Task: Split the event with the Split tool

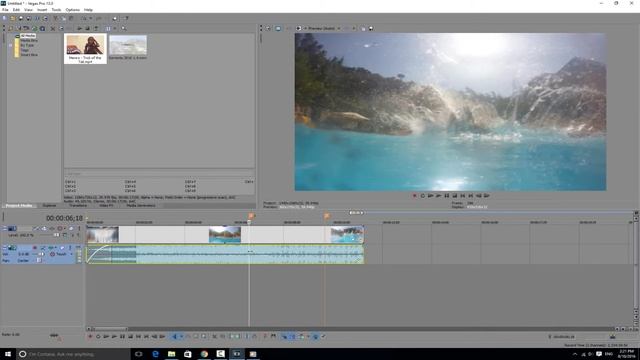Action: pyautogui.click(x=247, y=336)
